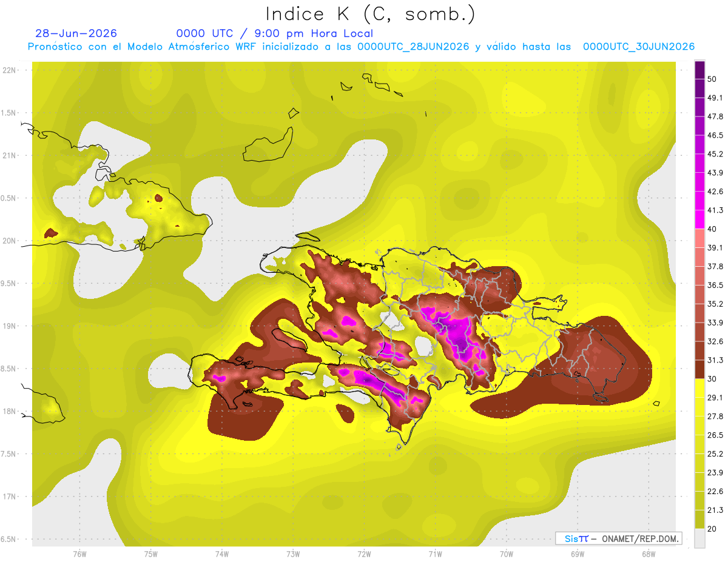The width and height of the screenshot is (728, 562).
Task: Click the legend value '47.8'
Action: tap(716, 116)
